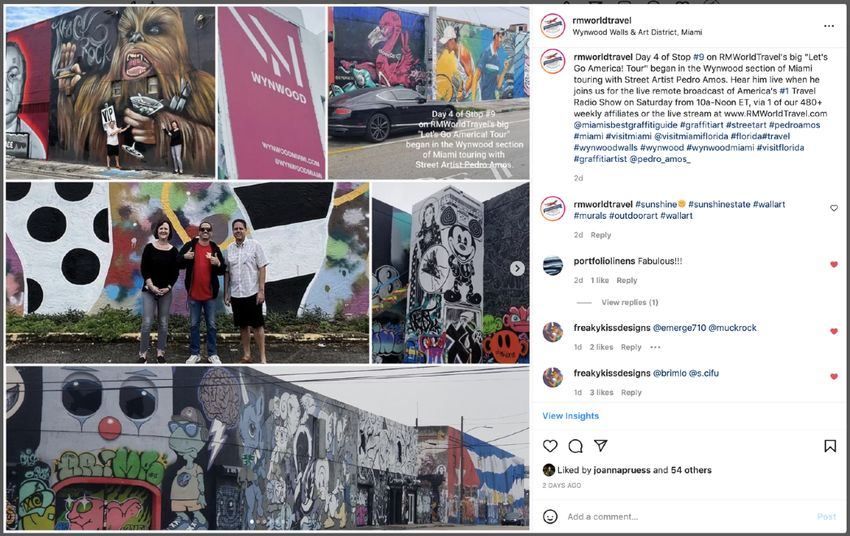
Task: Toggle like on the @emerge710 comment
Action: point(834,331)
